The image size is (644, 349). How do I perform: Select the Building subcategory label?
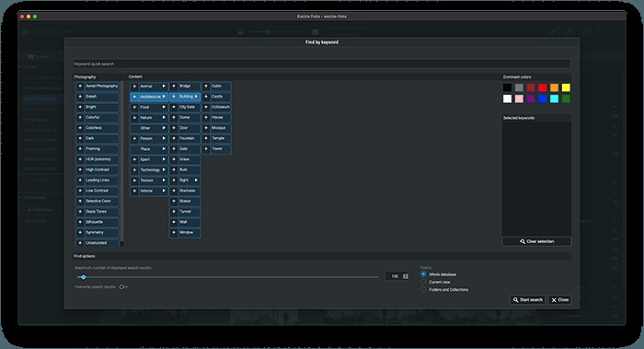186,97
